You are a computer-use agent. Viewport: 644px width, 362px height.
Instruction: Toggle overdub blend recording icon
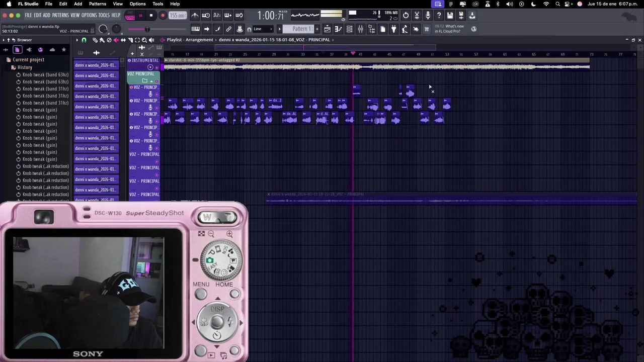228,16
